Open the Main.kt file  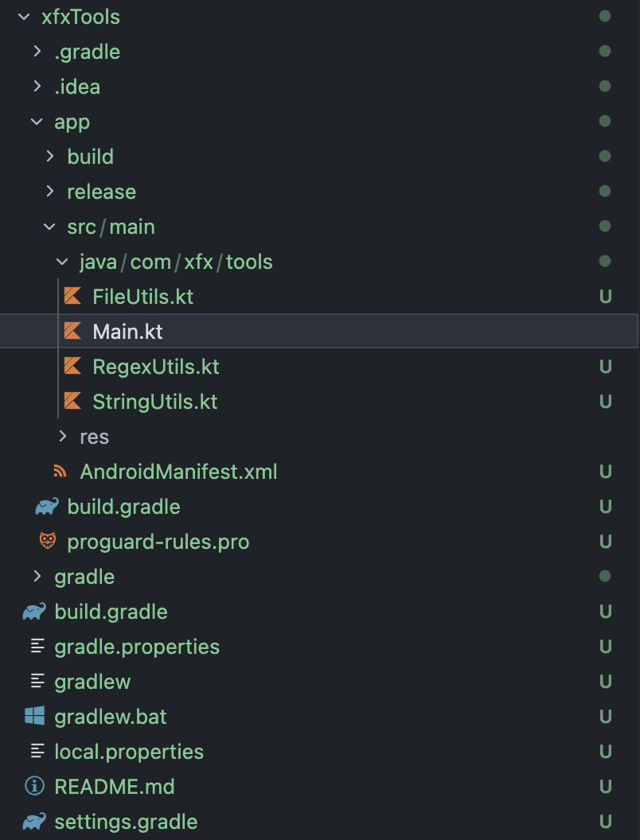coord(127,332)
